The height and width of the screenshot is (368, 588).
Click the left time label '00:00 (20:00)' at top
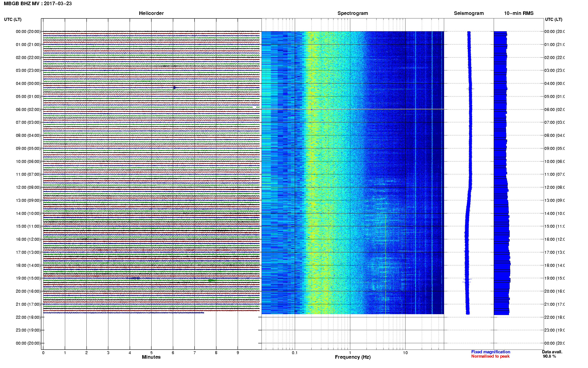pos(28,32)
